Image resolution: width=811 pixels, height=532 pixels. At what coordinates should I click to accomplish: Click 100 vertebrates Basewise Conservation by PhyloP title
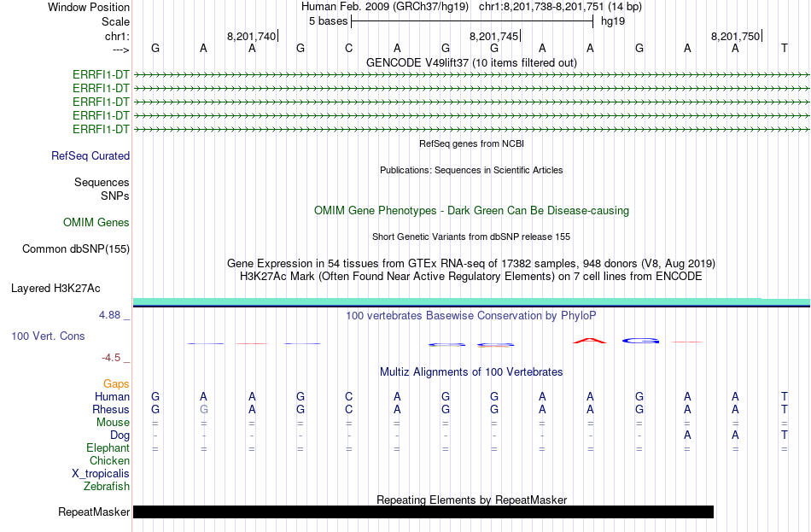[x=471, y=316]
